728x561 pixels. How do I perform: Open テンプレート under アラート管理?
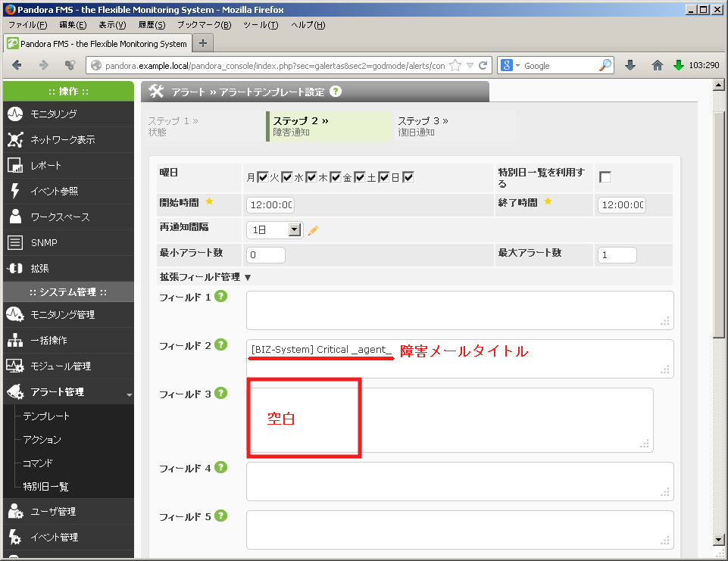coord(46,416)
